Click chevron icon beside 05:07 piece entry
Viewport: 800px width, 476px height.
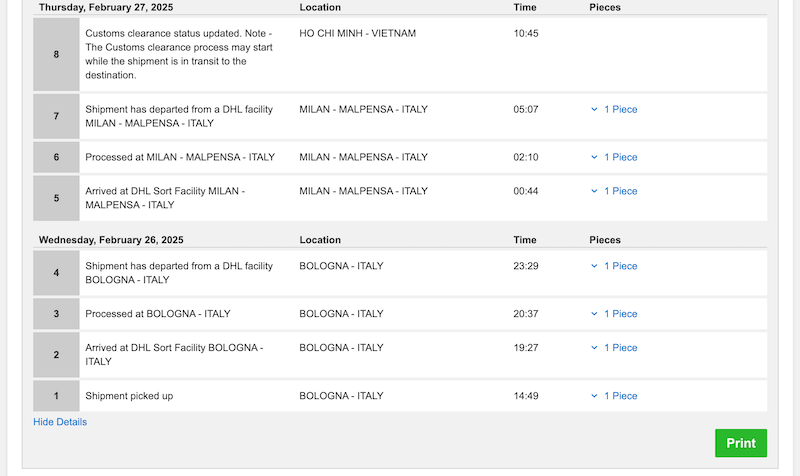tap(594, 109)
